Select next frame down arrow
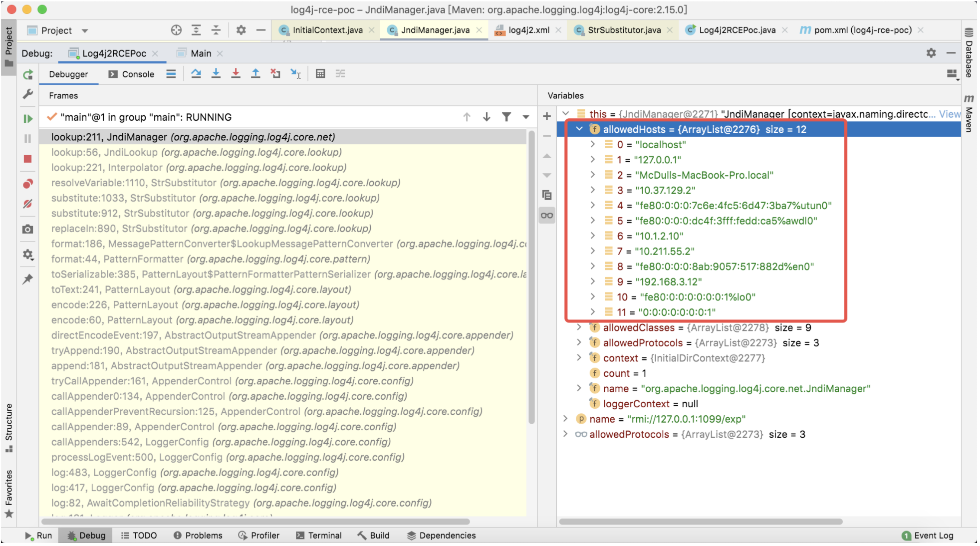Screen dimensions: 980x546 pyautogui.click(x=487, y=117)
